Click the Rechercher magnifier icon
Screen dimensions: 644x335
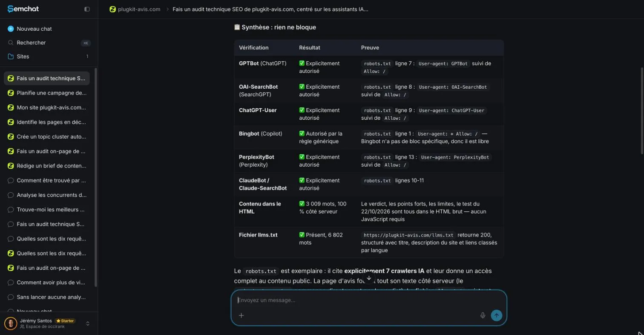coord(11,43)
